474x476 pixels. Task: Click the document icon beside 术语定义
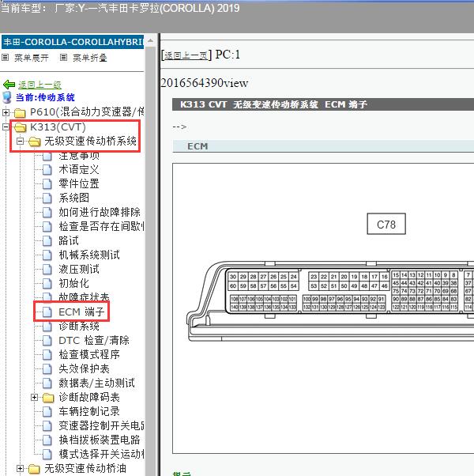click(47, 169)
